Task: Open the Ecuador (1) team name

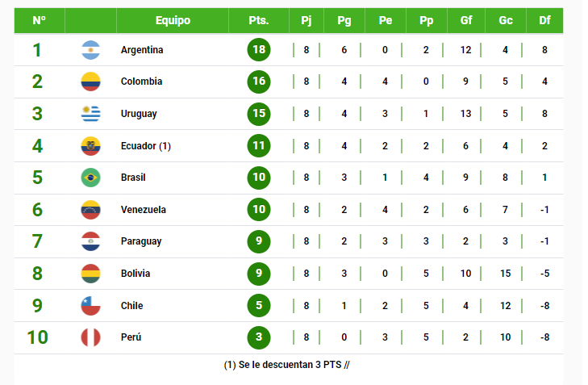Action: 146,146
